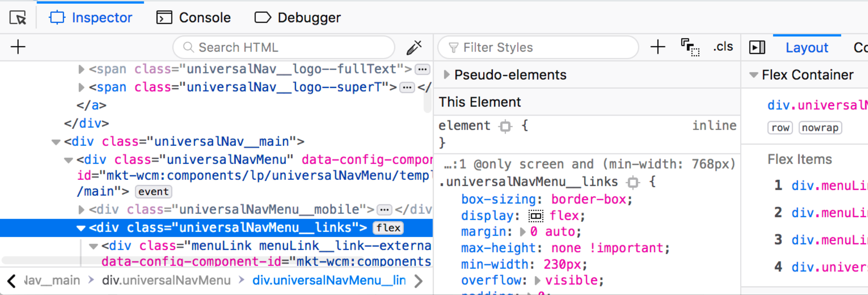The height and width of the screenshot is (295, 868).
Task: Click the selector highlighter icon beside element
Action: pos(505,126)
